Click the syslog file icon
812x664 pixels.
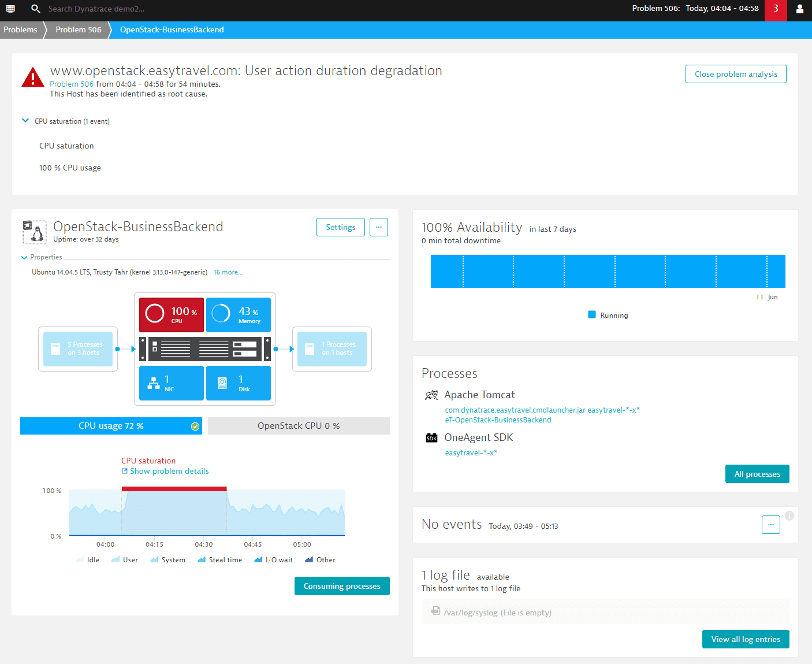tap(435, 611)
